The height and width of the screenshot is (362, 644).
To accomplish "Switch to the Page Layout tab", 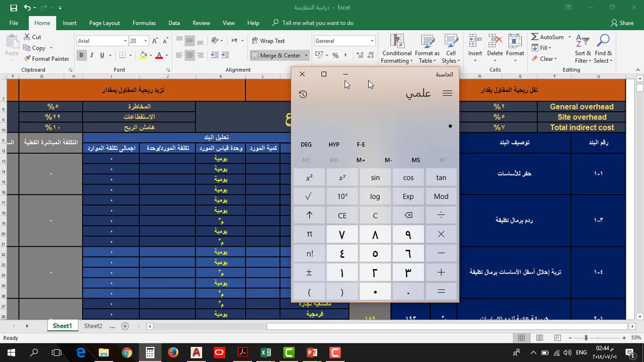I will pos(104,23).
